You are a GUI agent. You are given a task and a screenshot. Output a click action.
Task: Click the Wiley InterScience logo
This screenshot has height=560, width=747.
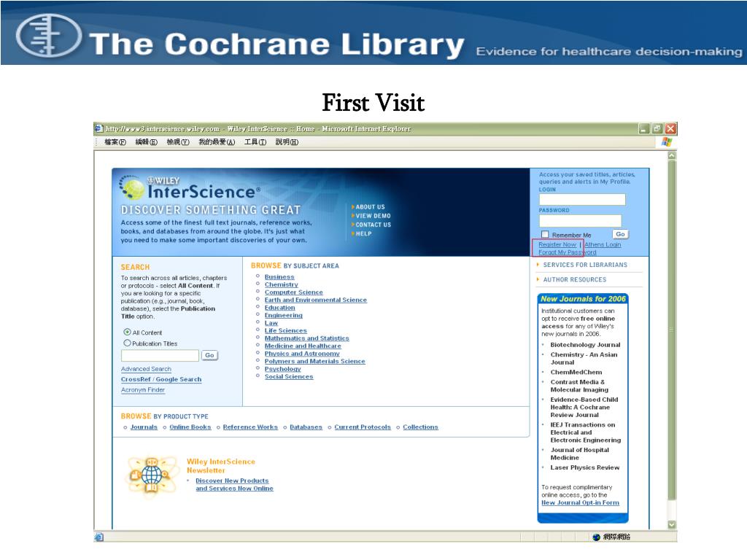(189, 187)
